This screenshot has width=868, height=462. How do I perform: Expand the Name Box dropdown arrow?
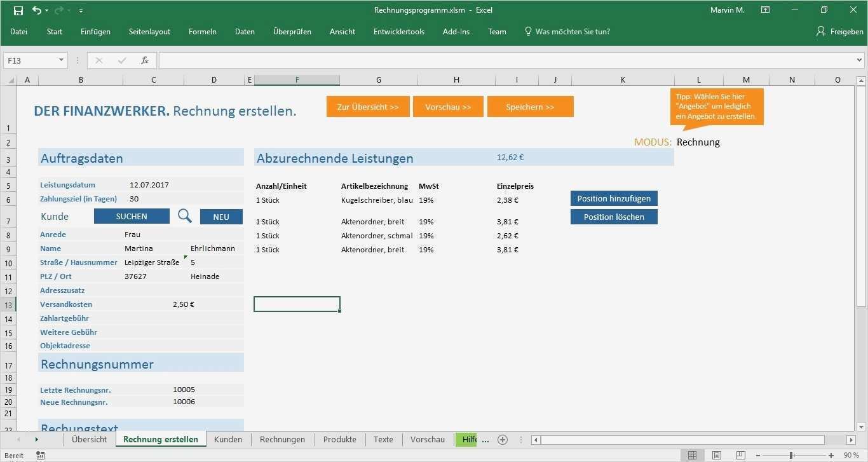coord(62,60)
